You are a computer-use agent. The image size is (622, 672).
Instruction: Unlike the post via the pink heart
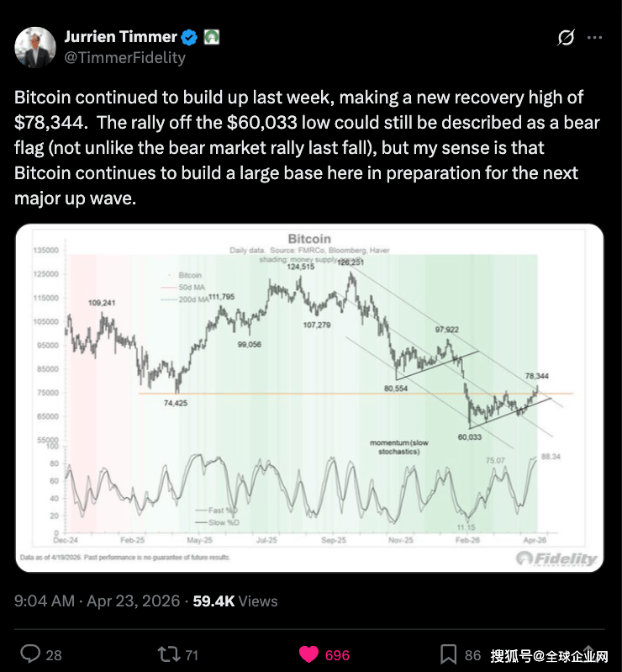310,654
